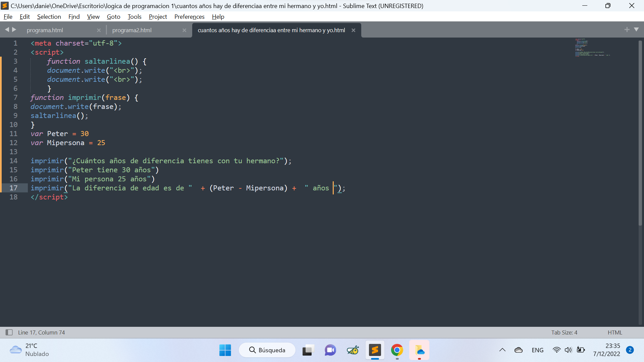Viewport: 644px width, 362px height.
Task: Switch to the programa2.html tab
Action: (x=132, y=30)
